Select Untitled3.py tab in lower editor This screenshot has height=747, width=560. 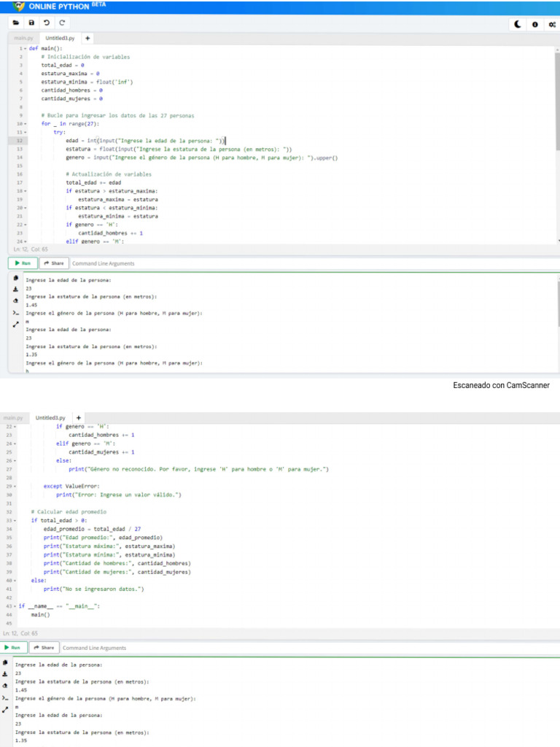(50, 418)
